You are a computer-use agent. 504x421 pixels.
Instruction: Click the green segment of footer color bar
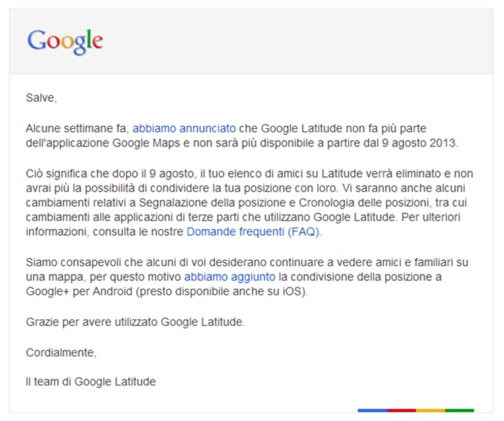click(459, 410)
